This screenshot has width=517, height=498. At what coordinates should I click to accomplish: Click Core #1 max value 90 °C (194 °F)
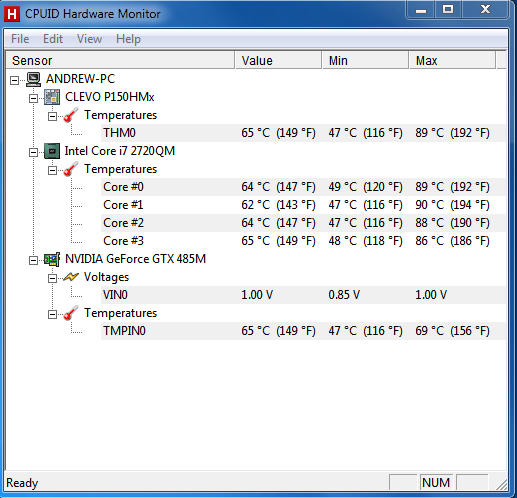click(452, 205)
